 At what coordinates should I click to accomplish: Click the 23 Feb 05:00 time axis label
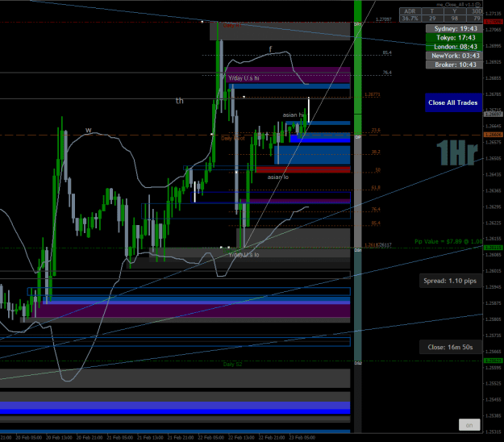click(x=302, y=437)
